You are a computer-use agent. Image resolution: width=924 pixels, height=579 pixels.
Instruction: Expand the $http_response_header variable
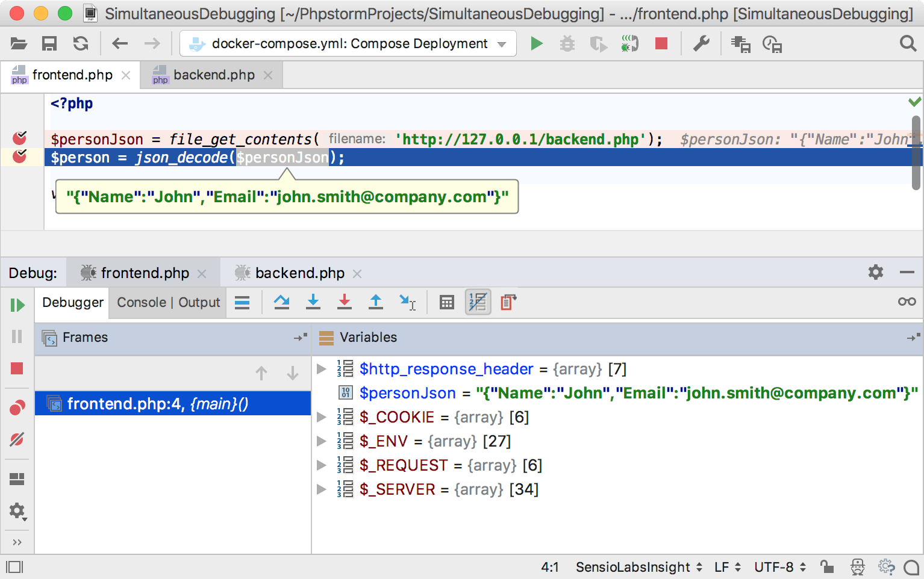pyautogui.click(x=321, y=369)
